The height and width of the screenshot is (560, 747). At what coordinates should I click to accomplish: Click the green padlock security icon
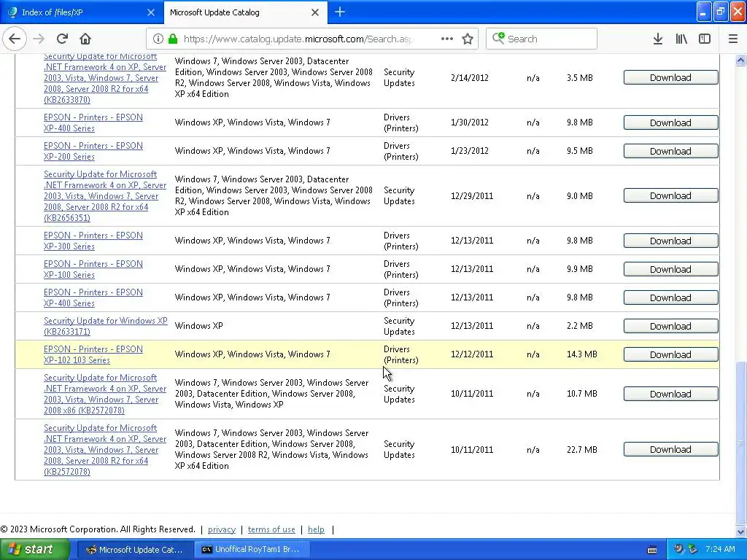pos(173,39)
